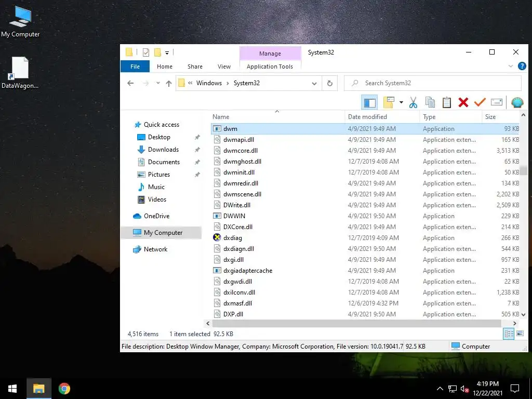This screenshot has height=399, width=532.
Task: Click the Search System32 input field
Action: click(x=433, y=83)
